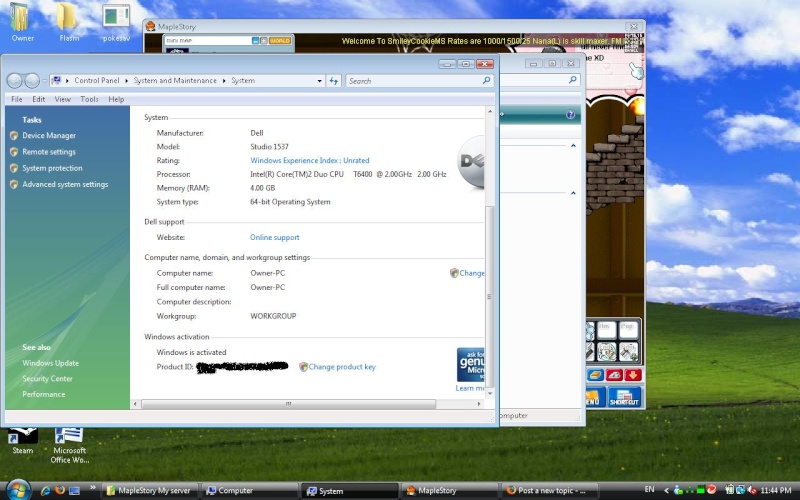Click the vertical scrollbar down arrow in System window
800x500 pixels.
[490, 393]
